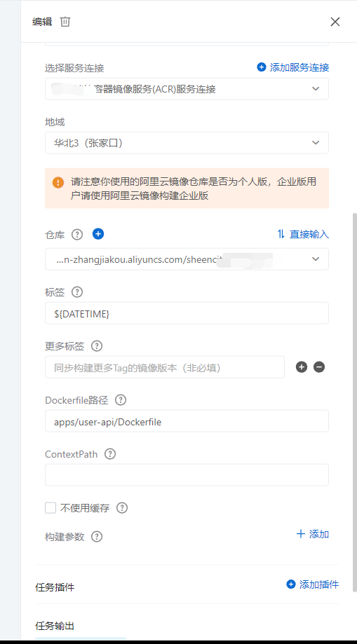Remove tag row with the minus icon
The image size is (357, 644).
(x=319, y=367)
